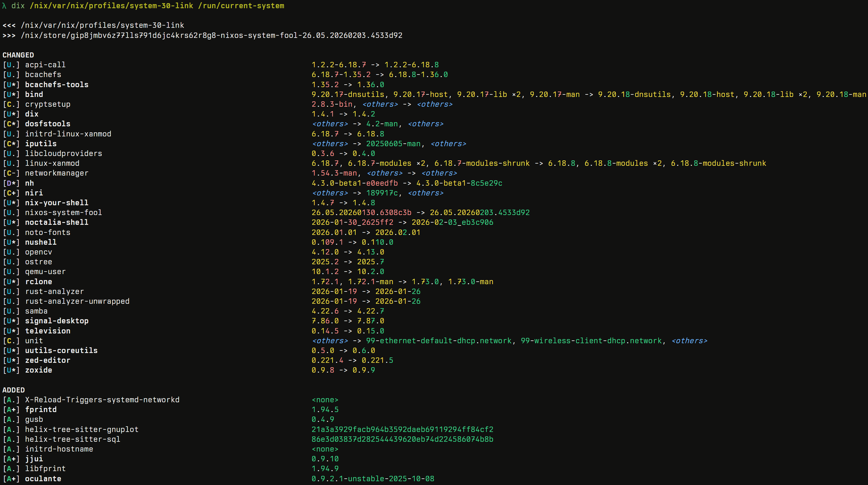Screen dimensions: 868x485
Task: Click the 'bcachefs-tools' package name
Action: pos(57,85)
